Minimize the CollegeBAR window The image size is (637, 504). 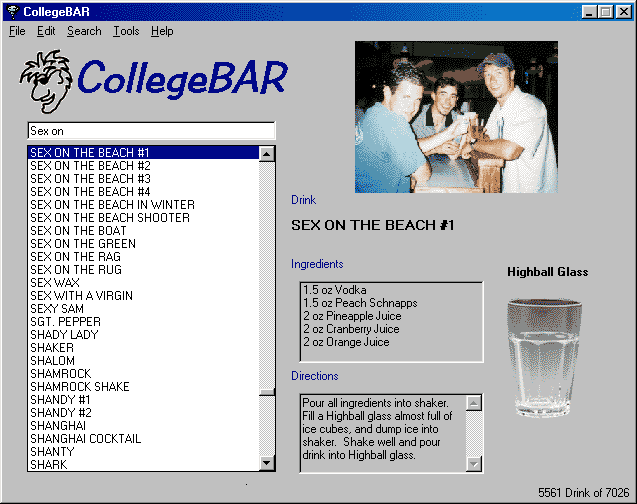(589, 12)
